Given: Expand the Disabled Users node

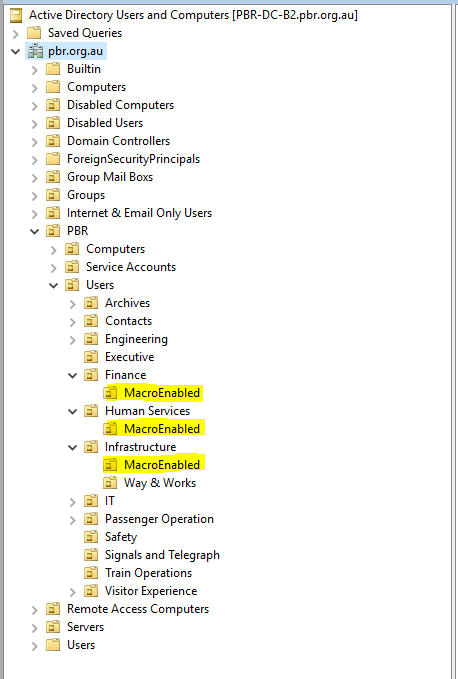Looking at the screenshot, I should (x=35, y=124).
